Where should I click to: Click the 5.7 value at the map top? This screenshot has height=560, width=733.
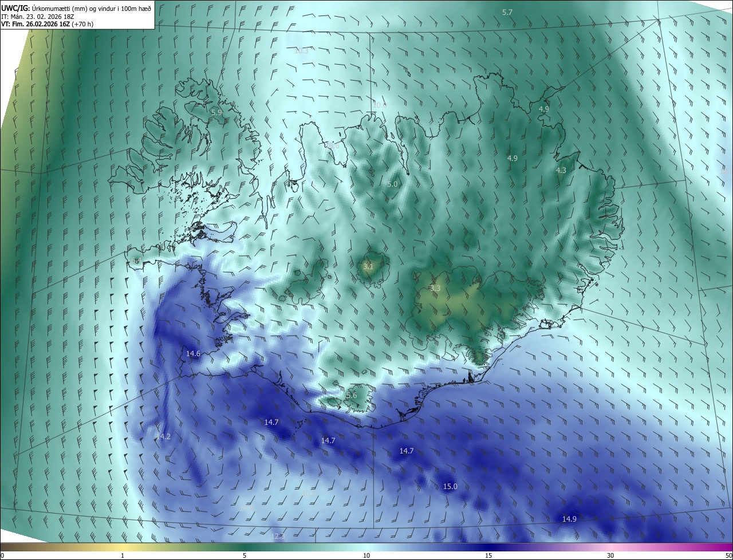pyautogui.click(x=507, y=12)
